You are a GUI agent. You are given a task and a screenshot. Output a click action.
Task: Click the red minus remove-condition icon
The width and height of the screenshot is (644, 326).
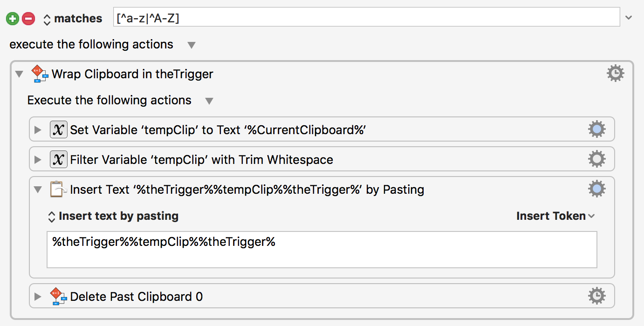[x=28, y=19]
